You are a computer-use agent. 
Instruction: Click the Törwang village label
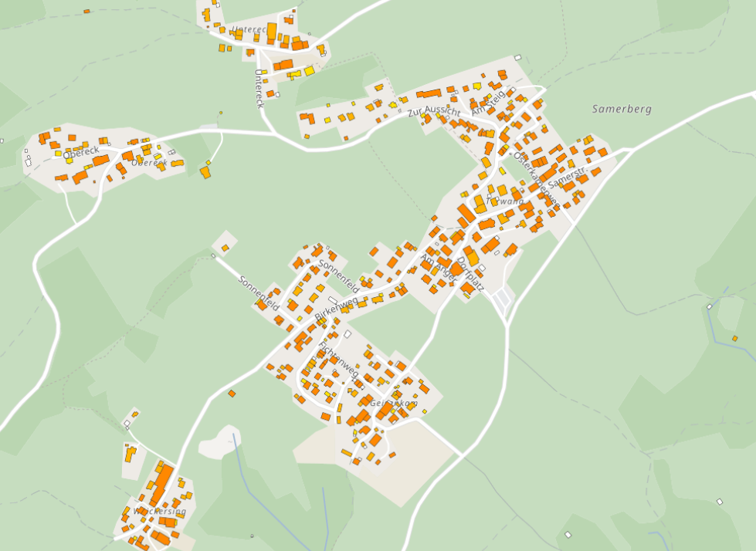tap(504, 201)
